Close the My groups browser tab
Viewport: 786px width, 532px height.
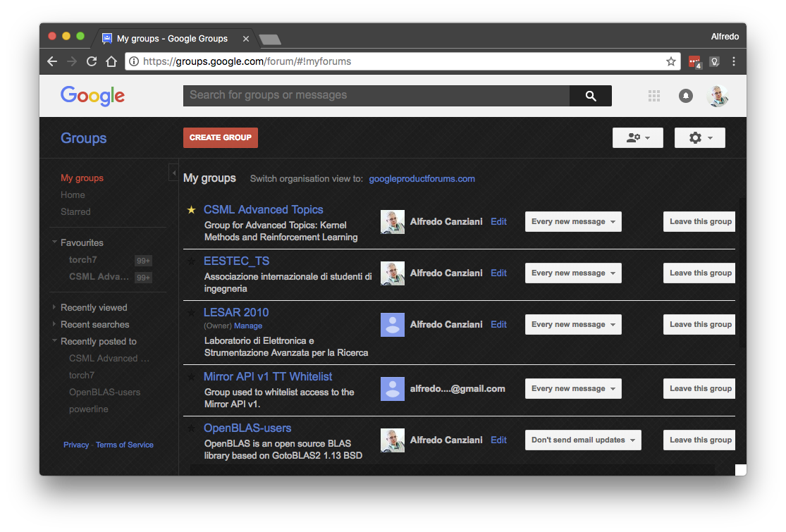point(245,39)
